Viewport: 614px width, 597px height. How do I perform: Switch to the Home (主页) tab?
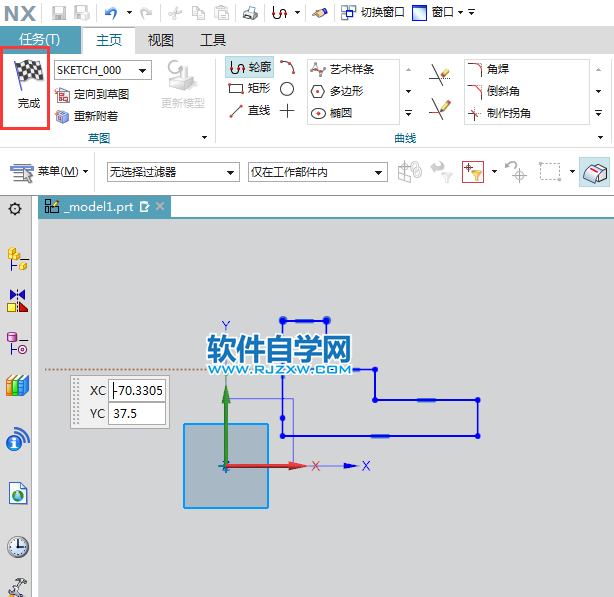(x=109, y=40)
